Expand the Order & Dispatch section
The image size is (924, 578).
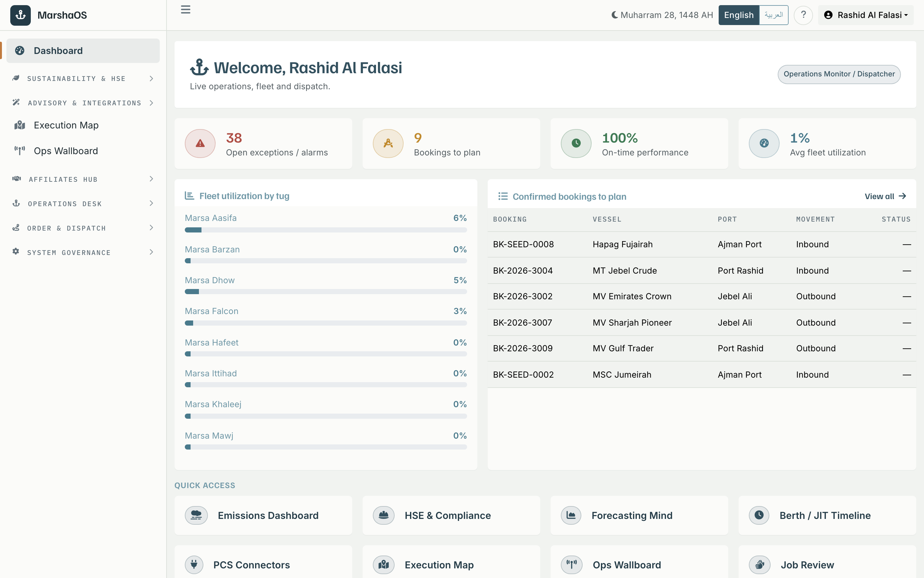(x=83, y=228)
